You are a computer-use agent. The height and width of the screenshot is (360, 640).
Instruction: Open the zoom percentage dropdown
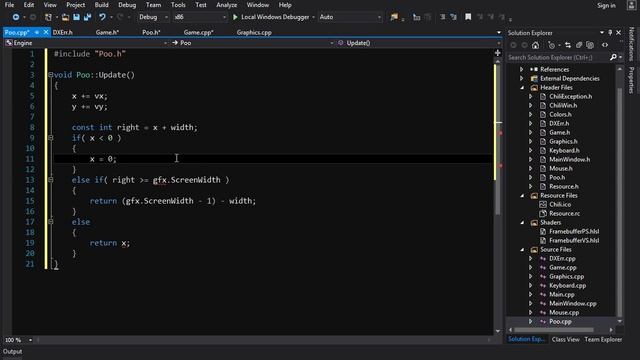coord(30,340)
